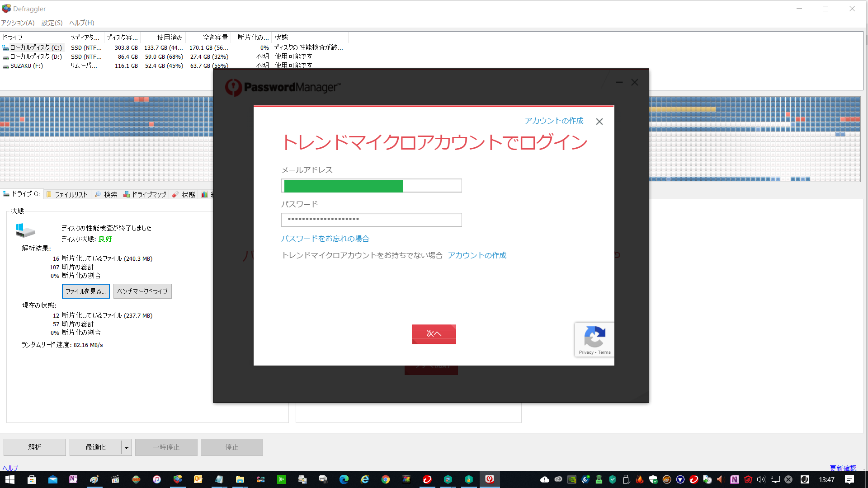Click the ヘルプ link at bottom left
Image resolution: width=868 pixels, height=488 pixels.
[10, 468]
